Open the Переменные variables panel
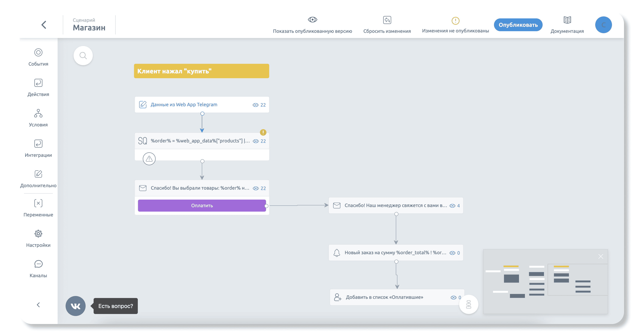Screen dimensions: 644x336 pos(38,208)
